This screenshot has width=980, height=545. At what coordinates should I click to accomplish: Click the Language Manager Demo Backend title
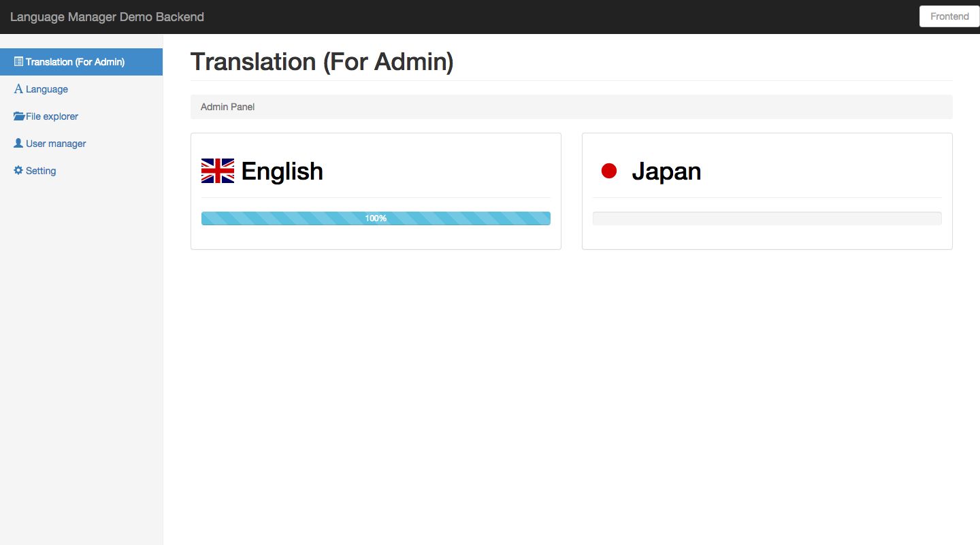[107, 17]
